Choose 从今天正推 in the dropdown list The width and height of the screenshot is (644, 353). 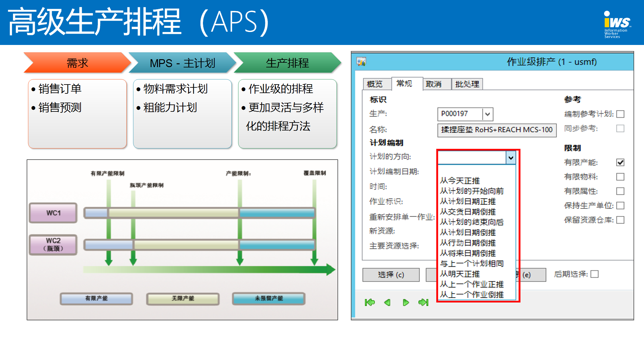[x=460, y=181]
